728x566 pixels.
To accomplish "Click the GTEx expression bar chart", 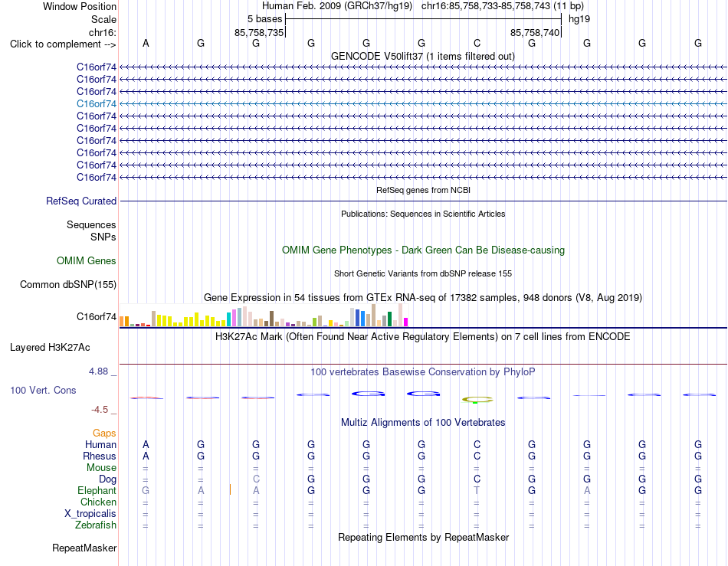I will [x=264, y=316].
